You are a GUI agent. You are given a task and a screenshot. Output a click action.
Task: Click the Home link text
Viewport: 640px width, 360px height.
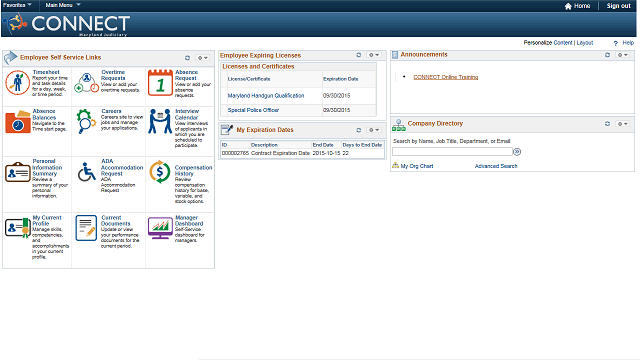tap(582, 6)
